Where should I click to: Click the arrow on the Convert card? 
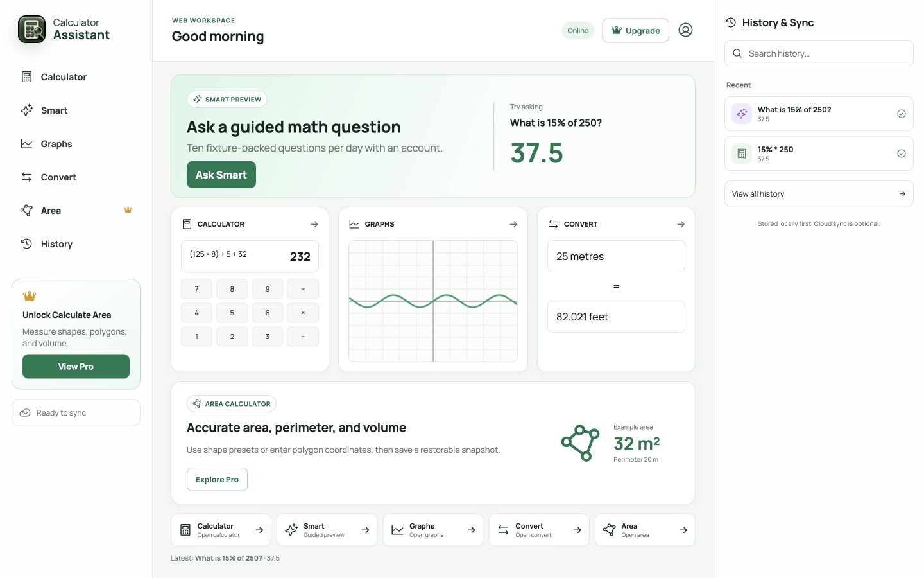[x=681, y=224]
